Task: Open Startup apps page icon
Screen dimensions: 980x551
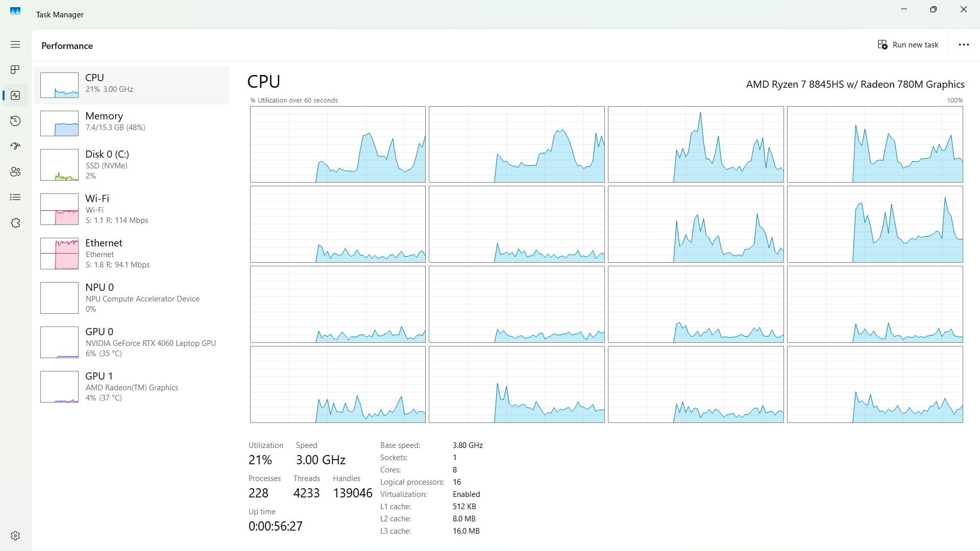Action: pyautogui.click(x=15, y=146)
